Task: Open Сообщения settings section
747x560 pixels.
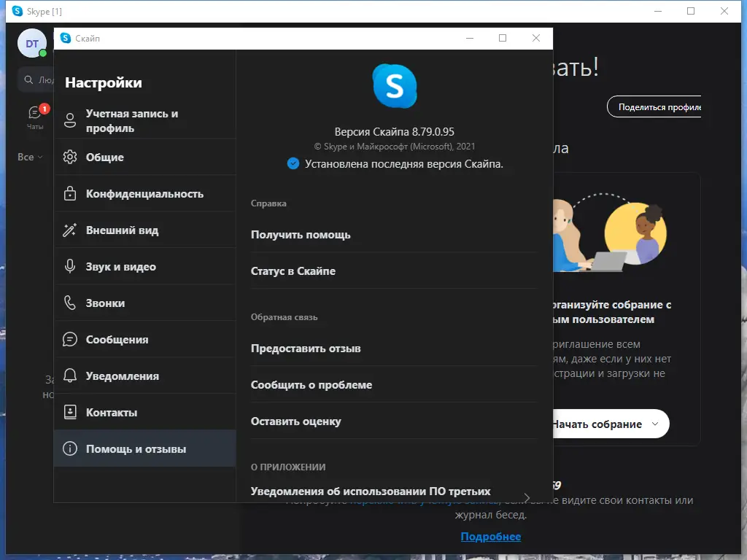Action: 145,339
